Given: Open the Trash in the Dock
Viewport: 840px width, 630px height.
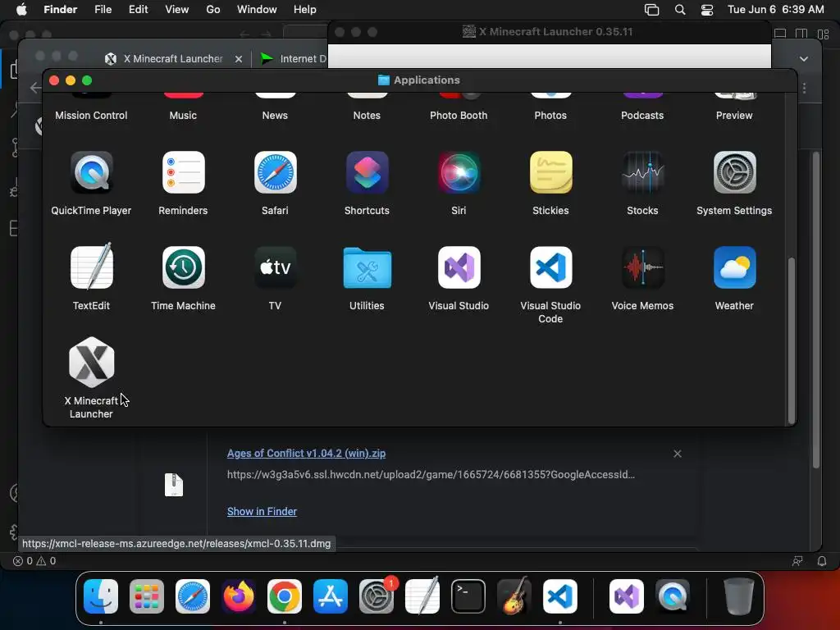Looking at the screenshot, I should pos(739,596).
